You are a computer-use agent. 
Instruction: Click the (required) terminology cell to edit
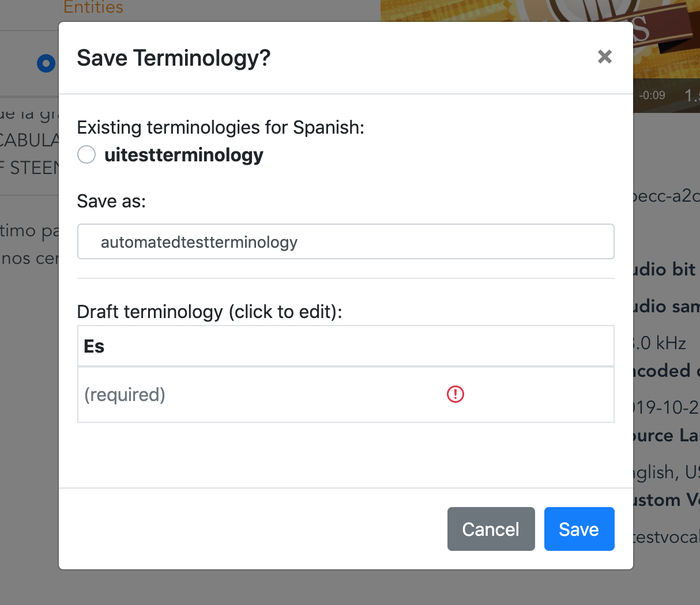(x=231, y=394)
